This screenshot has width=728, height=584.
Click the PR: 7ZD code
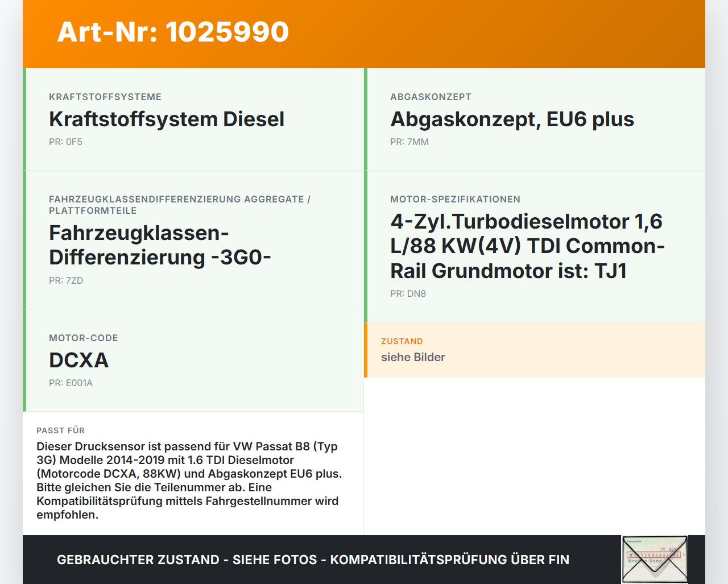pyautogui.click(x=66, y=280)
